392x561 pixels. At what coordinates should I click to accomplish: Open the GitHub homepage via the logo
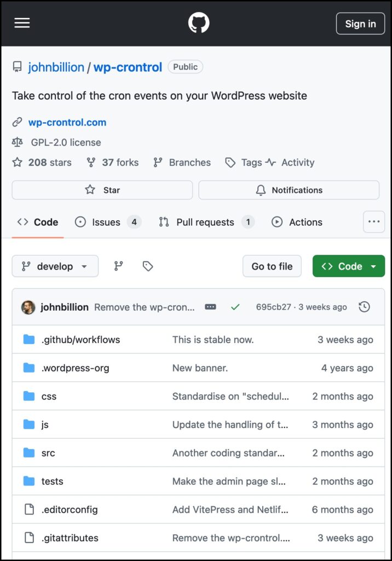[198, 22]
